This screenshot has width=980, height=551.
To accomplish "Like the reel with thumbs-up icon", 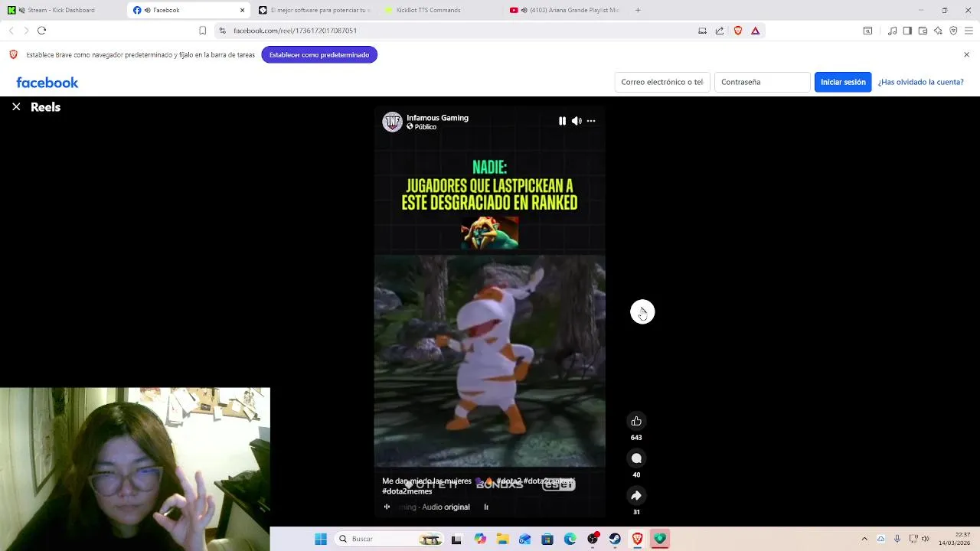I will click(636, 421).
